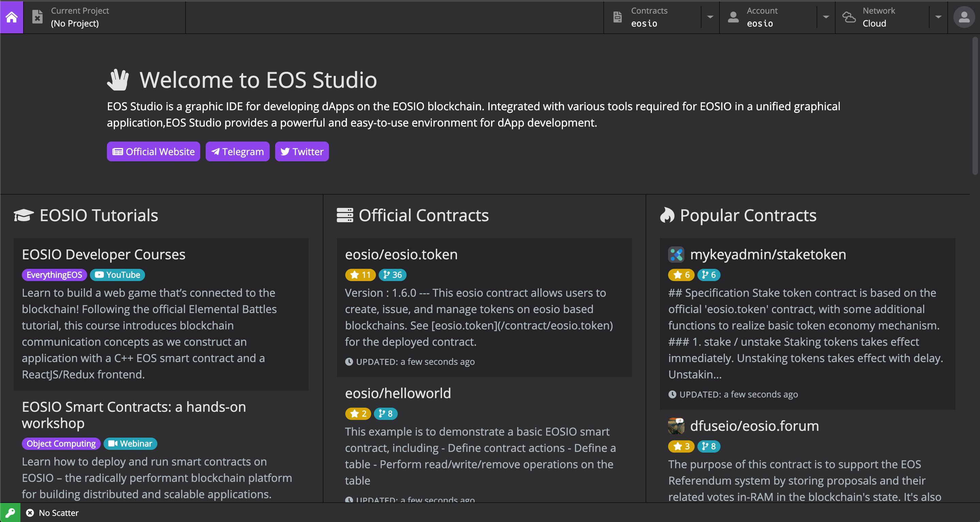Click the Scatter key icon in status bar
980x522 pixels.
(10, 512)
